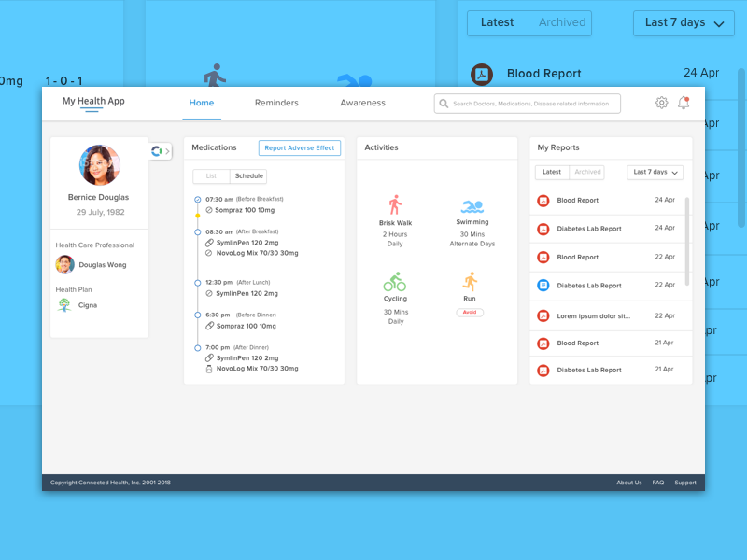Switch to the Reminders tab
Screen dimensions: 747x560
pos(276,103)
